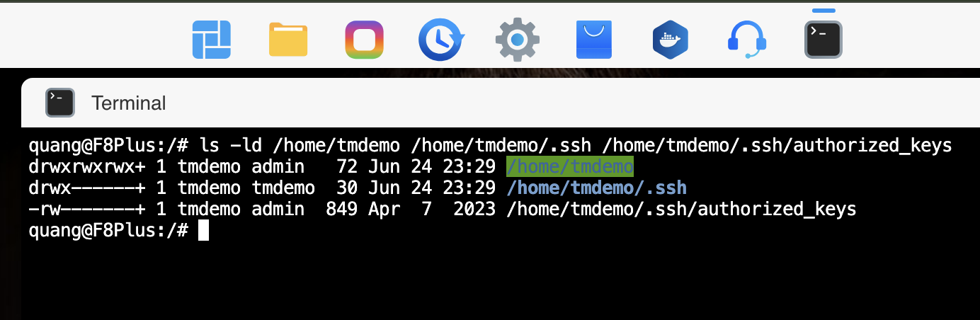Select the Terminal icon in the dock
This screenshot has height=320, width=980.
(x=824, y=40)
